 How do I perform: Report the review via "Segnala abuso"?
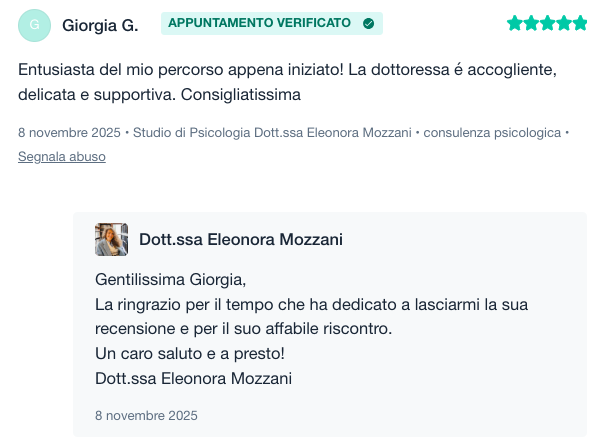tap(62, 157)
